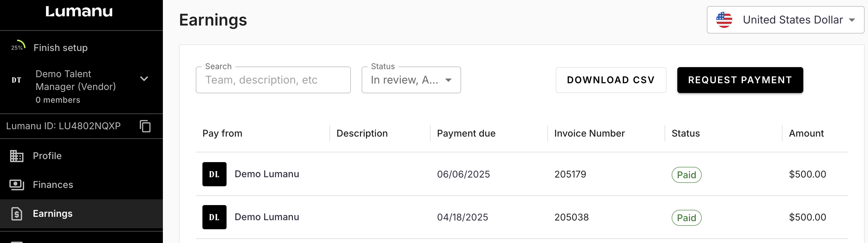Open the Status filter dropdown
The width and height of the screenshot is (868, 243).
(x=411, y=80)
